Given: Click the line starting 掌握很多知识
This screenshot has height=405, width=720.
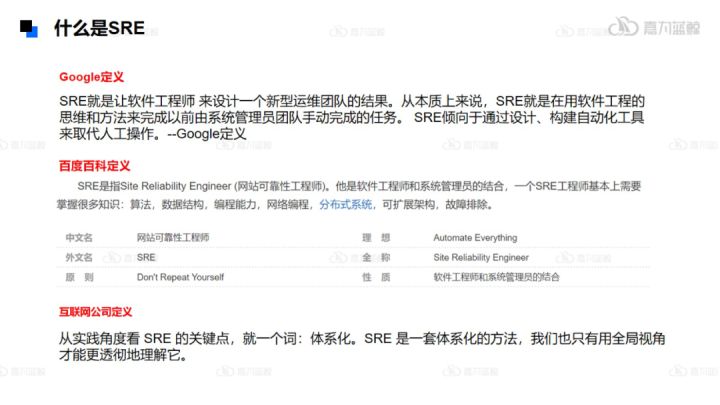Looking at the screenshot, I should tap(276, 204).
